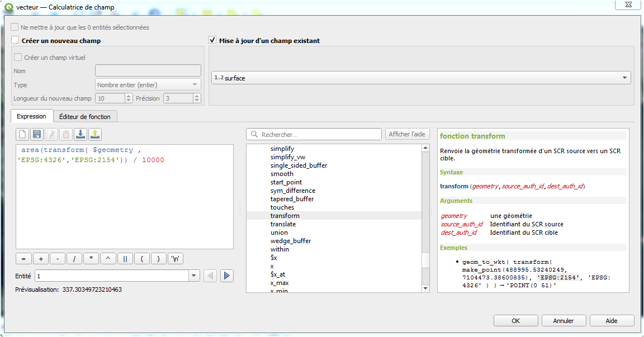Click the search magnifier icon
This screenshot has width=644, height=337.
254,134
